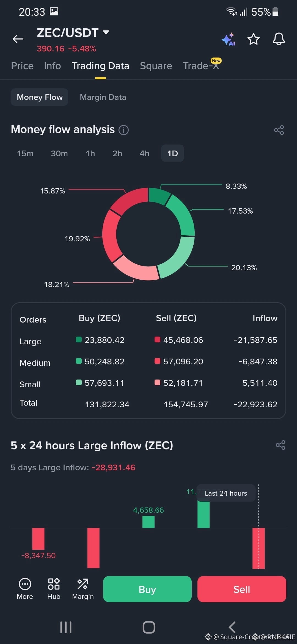The width and height of the screenshot is (297, 644).
Task: Share the Money flow analysis chart
Action: [x=279, y=130]
